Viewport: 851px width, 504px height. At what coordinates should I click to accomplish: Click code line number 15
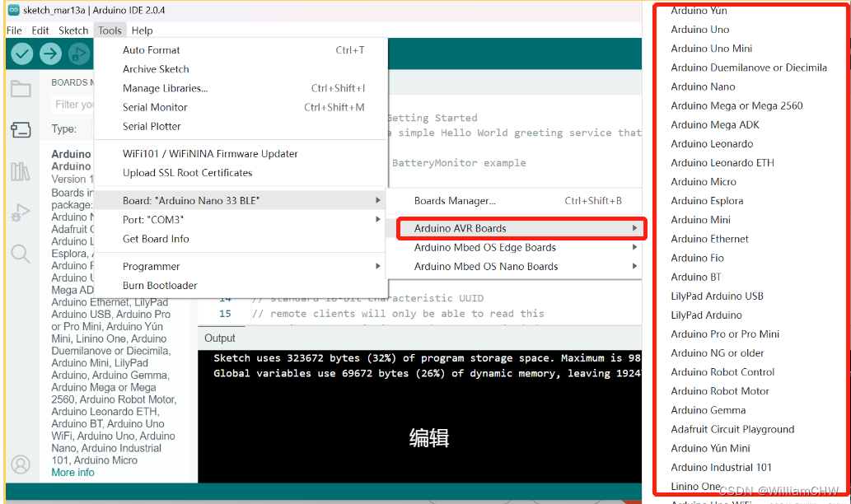click(x=225, y=314)
